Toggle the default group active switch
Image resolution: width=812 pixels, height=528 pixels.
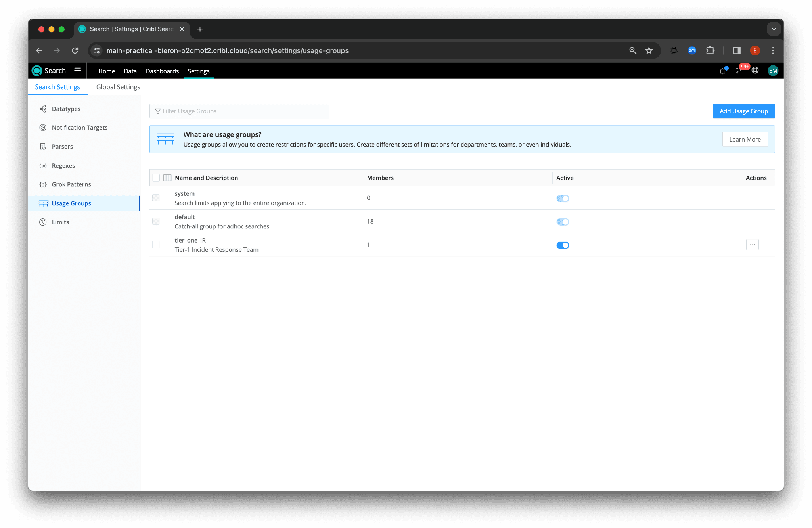coord(563,222)
